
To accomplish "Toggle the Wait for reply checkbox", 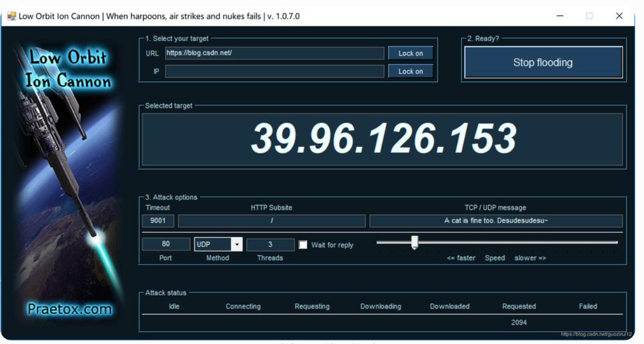I will click(x=303, y=245).
